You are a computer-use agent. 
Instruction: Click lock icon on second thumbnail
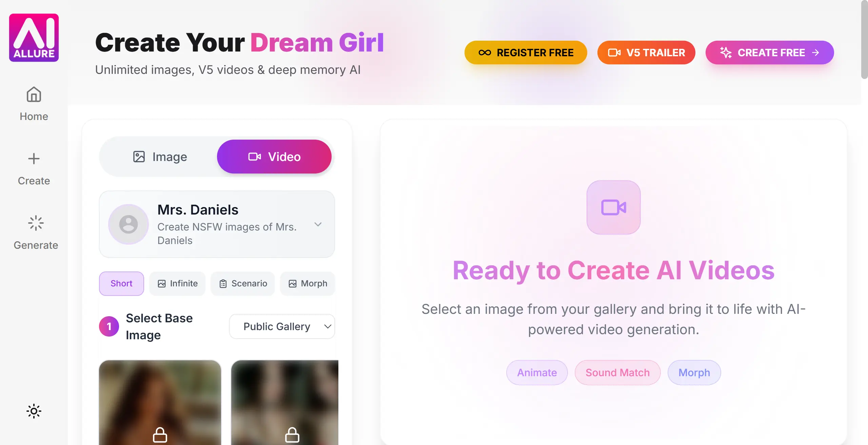[292, 435]
